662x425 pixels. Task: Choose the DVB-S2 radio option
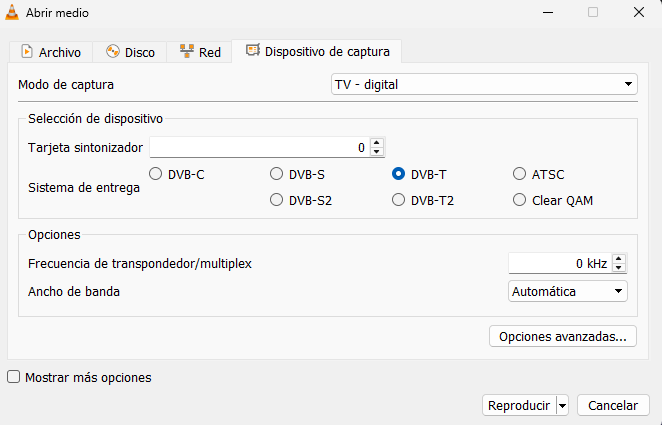(x=277, y=200)
